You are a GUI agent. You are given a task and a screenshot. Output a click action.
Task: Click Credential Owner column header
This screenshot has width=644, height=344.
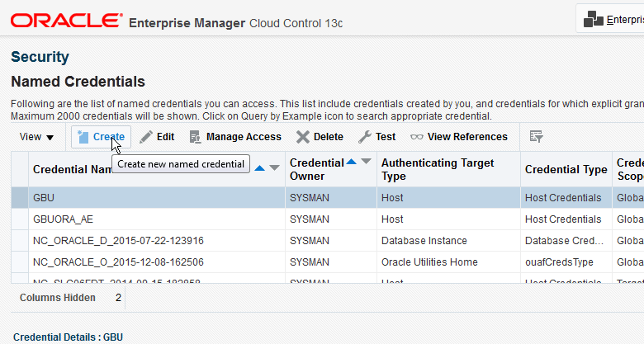(x=330, y=169)
